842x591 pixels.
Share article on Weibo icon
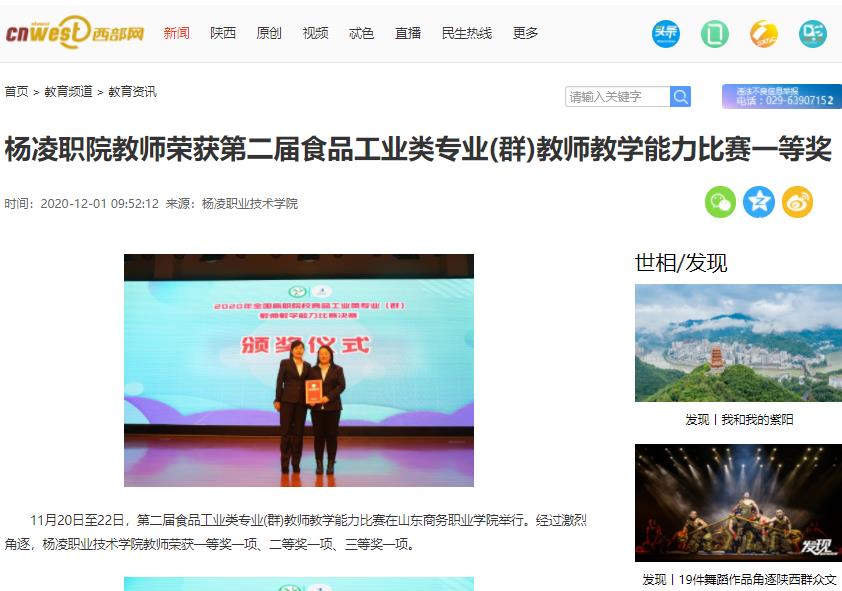797,202
